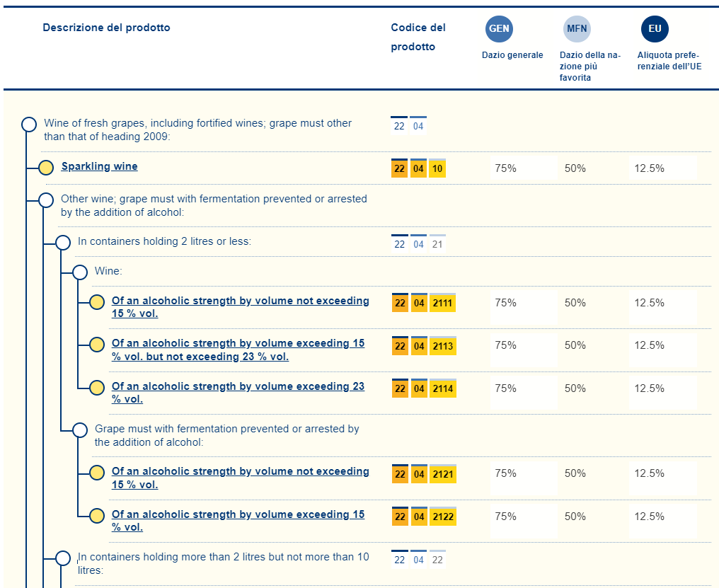The image size is (719, 588).
Task: Collapse the 'Wine of fresh grapes' root node
Action: 29,125
